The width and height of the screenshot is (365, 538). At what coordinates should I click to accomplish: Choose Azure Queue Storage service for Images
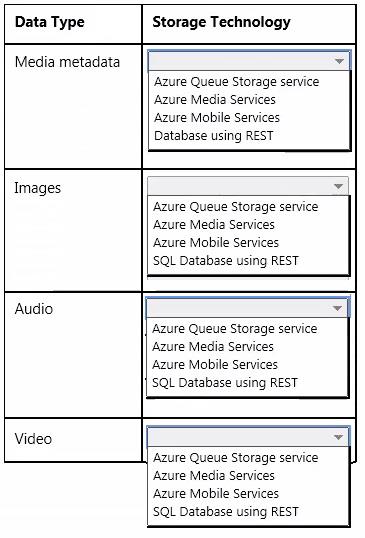coord(236,207)
